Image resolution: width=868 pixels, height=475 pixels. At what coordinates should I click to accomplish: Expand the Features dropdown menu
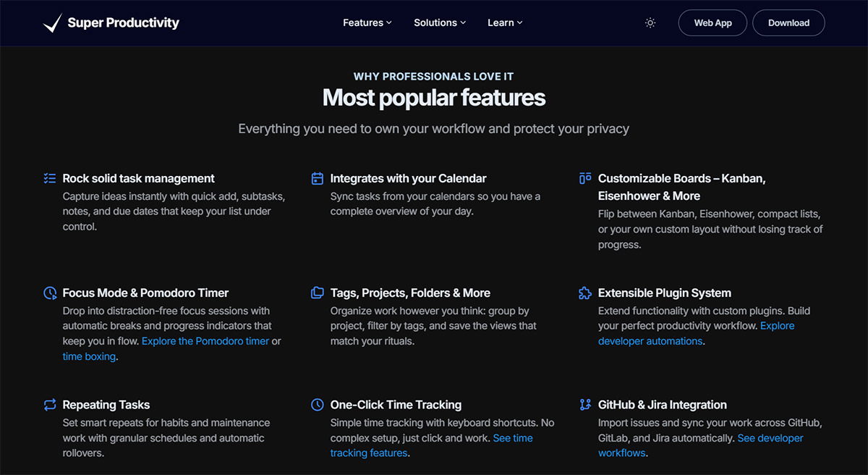tap(367, 23)
